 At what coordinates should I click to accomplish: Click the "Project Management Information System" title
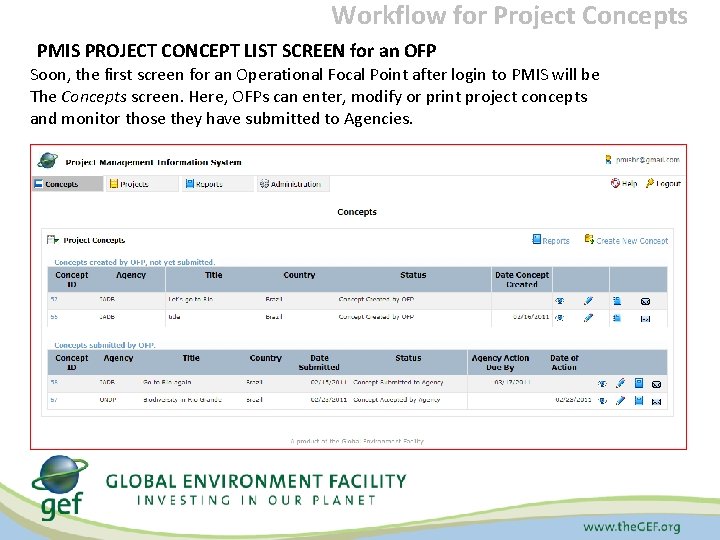click(x=153, y=162)
